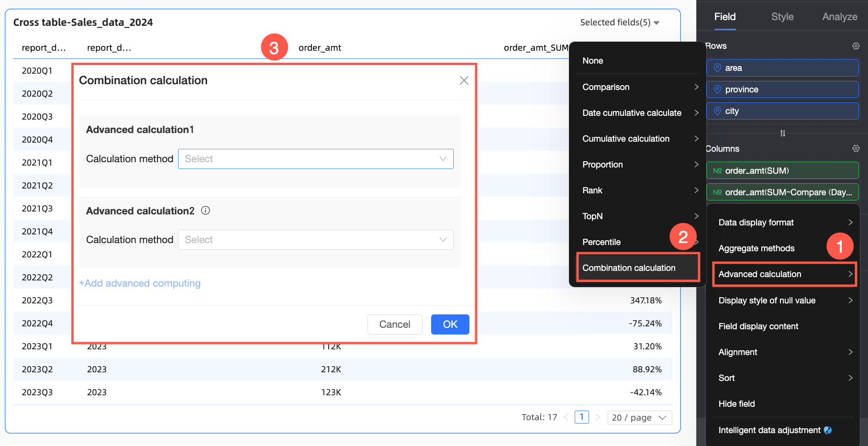Expand the Selected fields(5) dropdown
The height and width of the screenshot is (446, 868).
click(x=620, y=22)
